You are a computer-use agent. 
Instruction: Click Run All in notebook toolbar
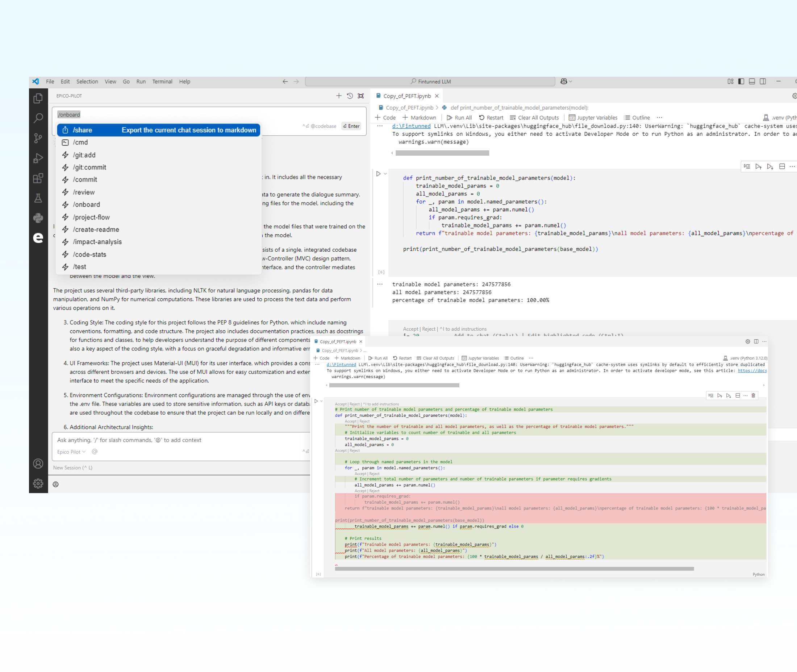459,118
